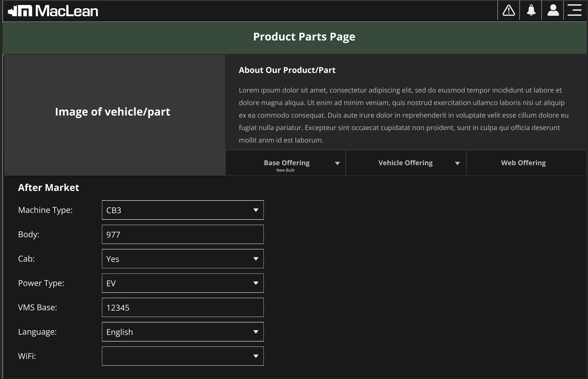The width and height of the screenshot is (588, 379).
Task: Click the MacLean logo
Action: pos(53,10)
